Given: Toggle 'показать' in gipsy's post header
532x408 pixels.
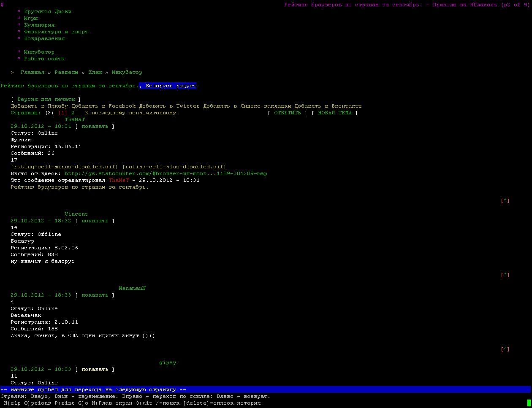Looking at the screenshot, I should [95, 369].
